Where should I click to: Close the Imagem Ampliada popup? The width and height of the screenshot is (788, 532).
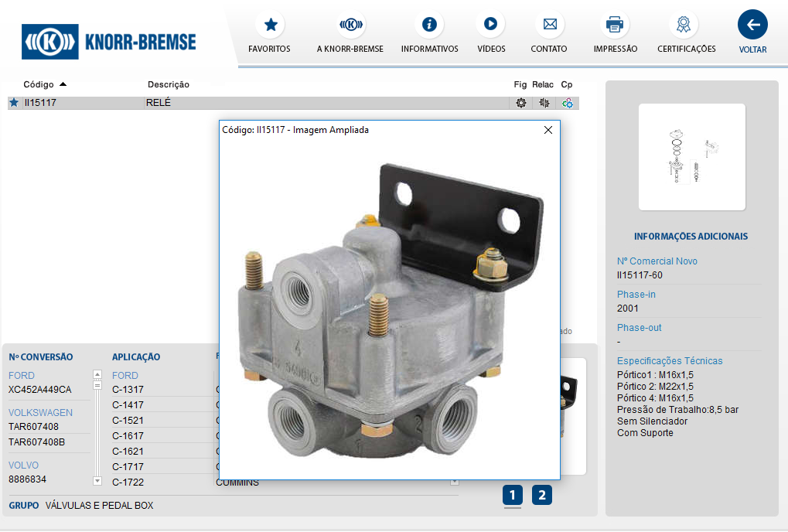pos(548,130)
